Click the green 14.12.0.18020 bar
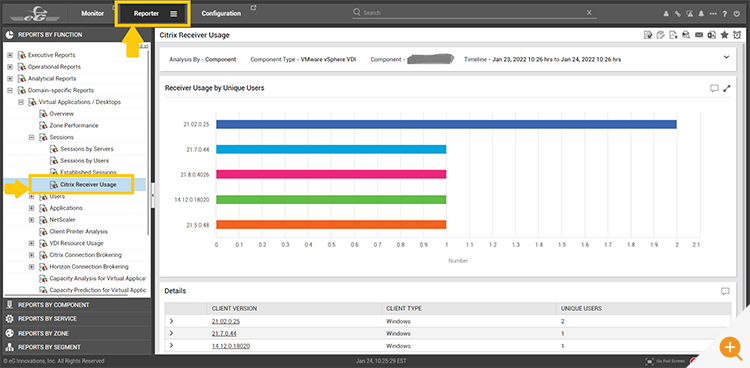The width and height of the screenshot is (750, 368). click(x=331, y=200)
